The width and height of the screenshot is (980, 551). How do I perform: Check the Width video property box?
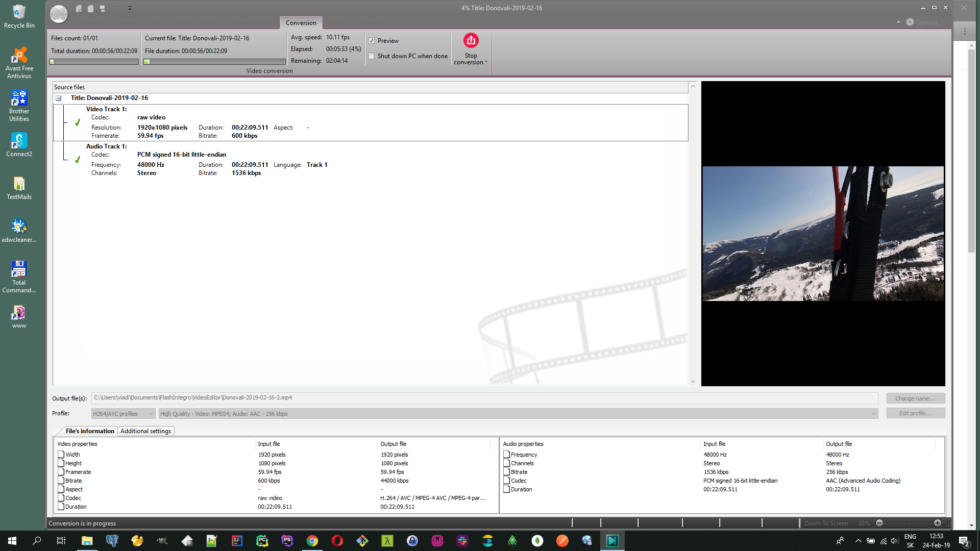[x=61, y=454]
